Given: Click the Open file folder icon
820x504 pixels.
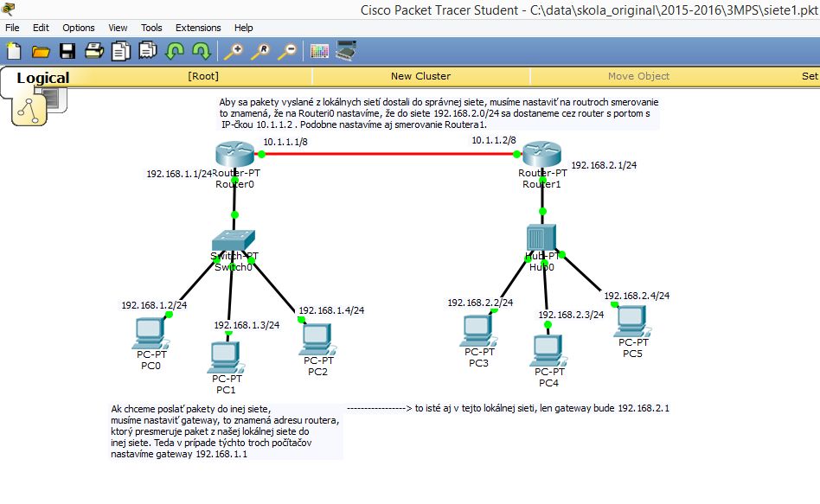Looking at the screenshot, I should point(41,51).
